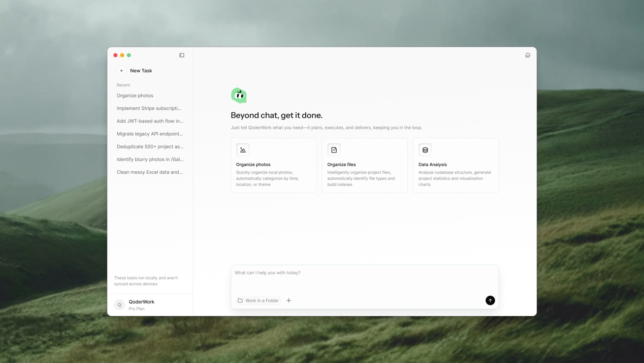The height and width of the screenshot is (363, 644).
Task: Open Migrate legacy API endpoint task
Action: point(150,134)
